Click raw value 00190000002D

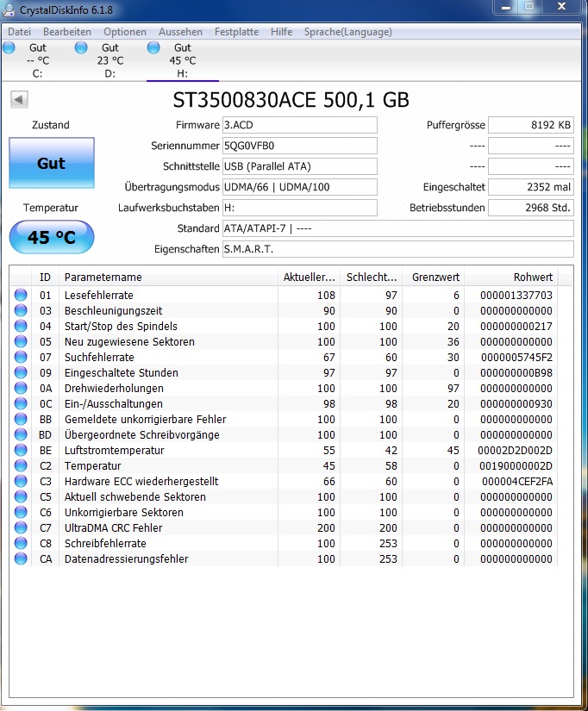point(516,465)
